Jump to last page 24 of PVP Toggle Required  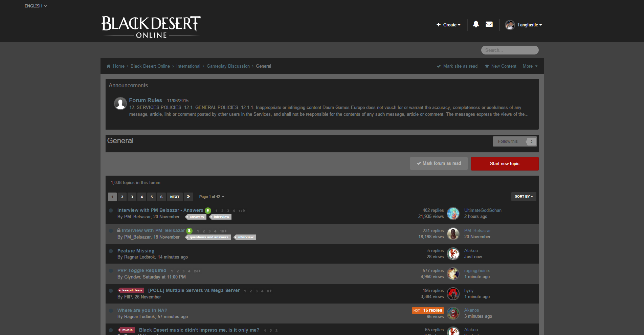(197, 271)
